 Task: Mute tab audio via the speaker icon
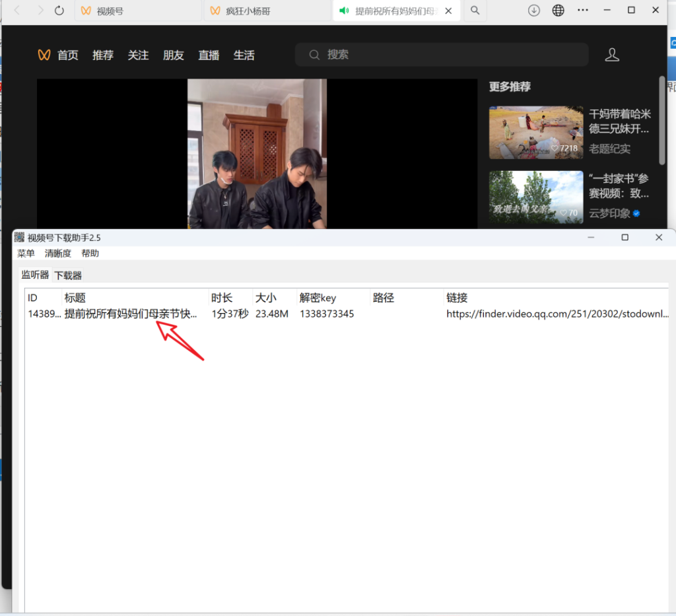pyautogui.click(x=343, y=11)
